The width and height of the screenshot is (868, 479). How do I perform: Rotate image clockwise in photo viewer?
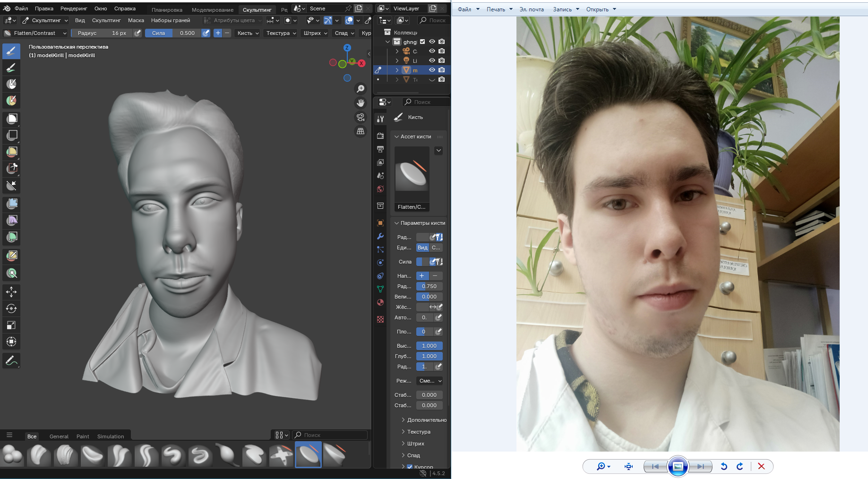pyautogui.click(x=740, y=467)
